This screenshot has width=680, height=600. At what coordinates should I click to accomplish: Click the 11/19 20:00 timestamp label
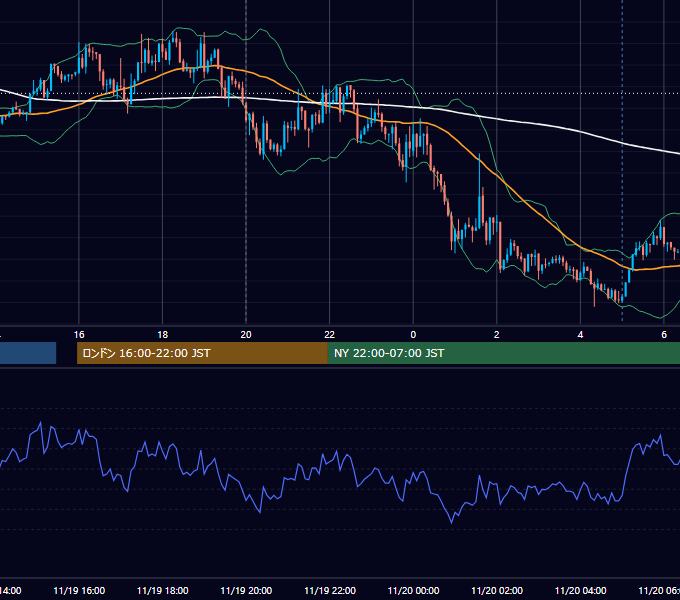pyautogui.click(x=246, y=590)
